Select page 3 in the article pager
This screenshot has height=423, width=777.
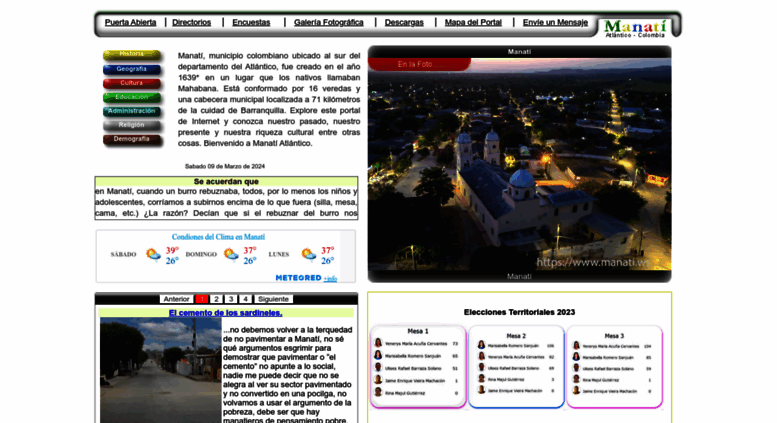[231, 299]
